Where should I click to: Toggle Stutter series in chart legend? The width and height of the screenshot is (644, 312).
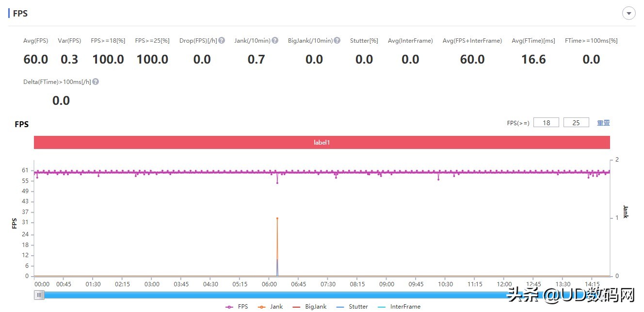[352, 307]
